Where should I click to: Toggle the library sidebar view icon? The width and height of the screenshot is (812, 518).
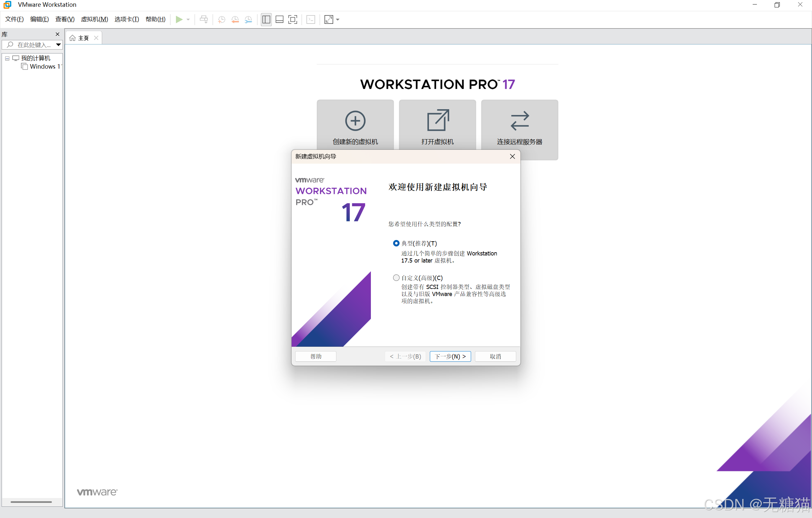coord(266,20)
